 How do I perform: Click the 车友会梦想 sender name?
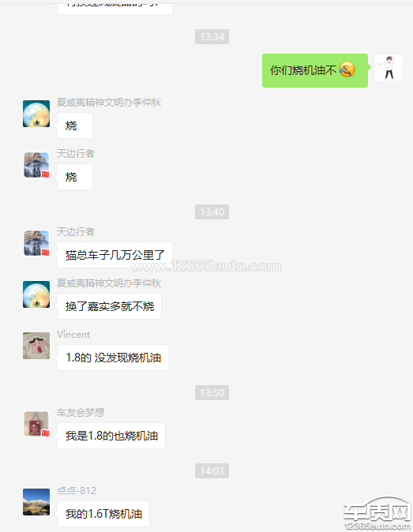(81, 413)
